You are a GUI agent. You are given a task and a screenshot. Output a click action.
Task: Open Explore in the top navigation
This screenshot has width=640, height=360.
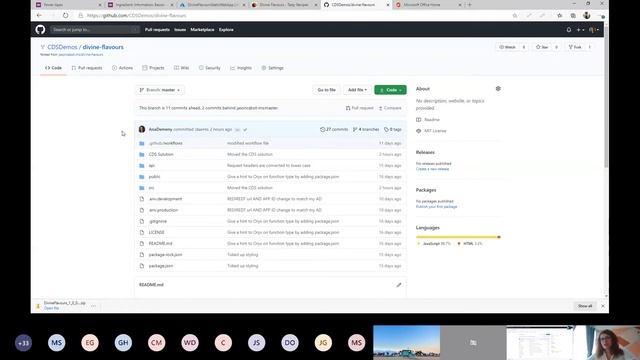pyautogui.click(x=226, y=30)
